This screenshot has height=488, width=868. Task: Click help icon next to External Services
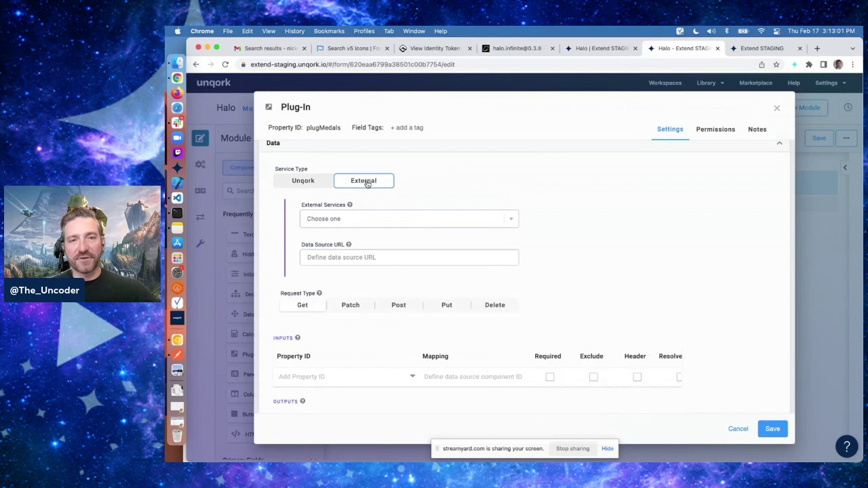click(350, 205)
